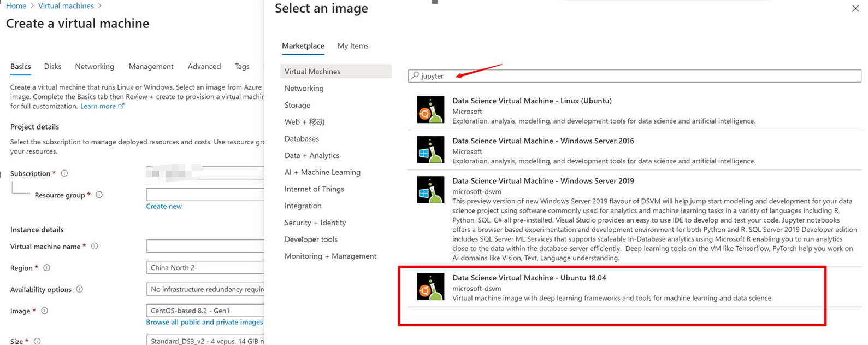Open the Image dropdown showing CentOS-based 8.2
The height and width of the screenshot is (345, 868).
(x=205, y=311)
